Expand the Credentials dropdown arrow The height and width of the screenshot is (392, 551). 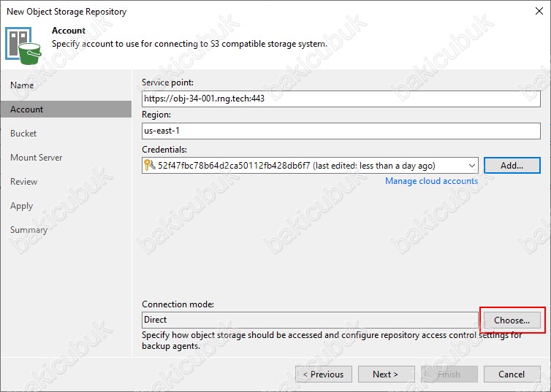(472, 166)
